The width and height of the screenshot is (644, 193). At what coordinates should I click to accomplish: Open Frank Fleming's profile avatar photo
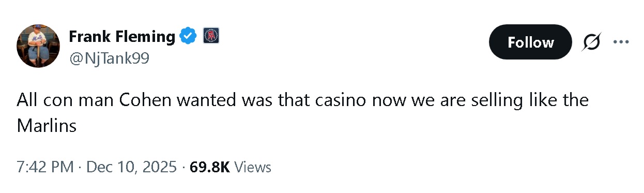coord(38,46)
